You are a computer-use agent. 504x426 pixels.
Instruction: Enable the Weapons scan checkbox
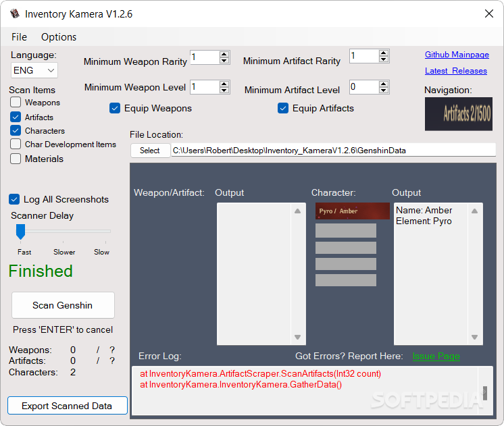point(16,102)
